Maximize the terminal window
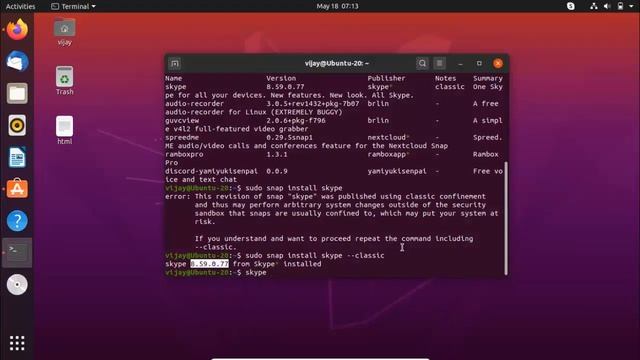This screenshot has height=360, width=640. 479,64
